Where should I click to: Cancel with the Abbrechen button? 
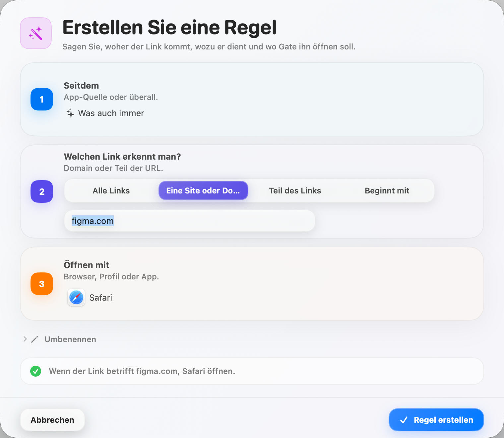point(52,420)
